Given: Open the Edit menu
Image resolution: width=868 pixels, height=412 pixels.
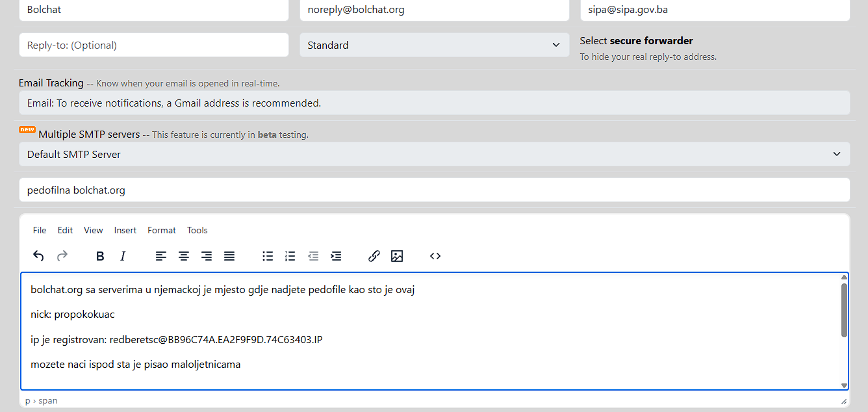Looking at the screenshot, I should click(65, 230).
